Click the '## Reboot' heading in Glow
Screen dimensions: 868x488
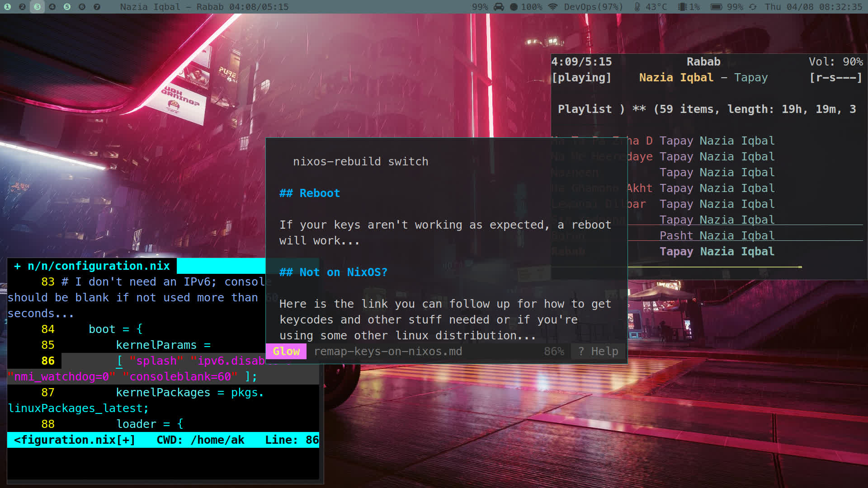[x=309, y=193]
